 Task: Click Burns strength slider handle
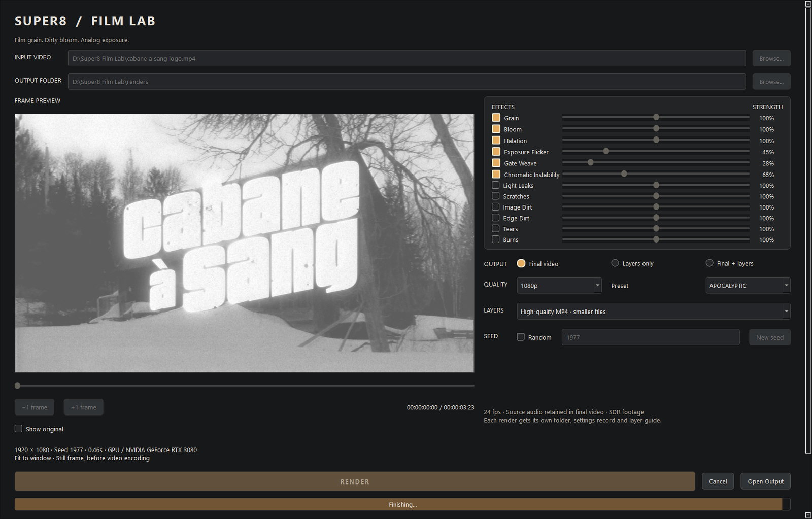tap(656, 239)
